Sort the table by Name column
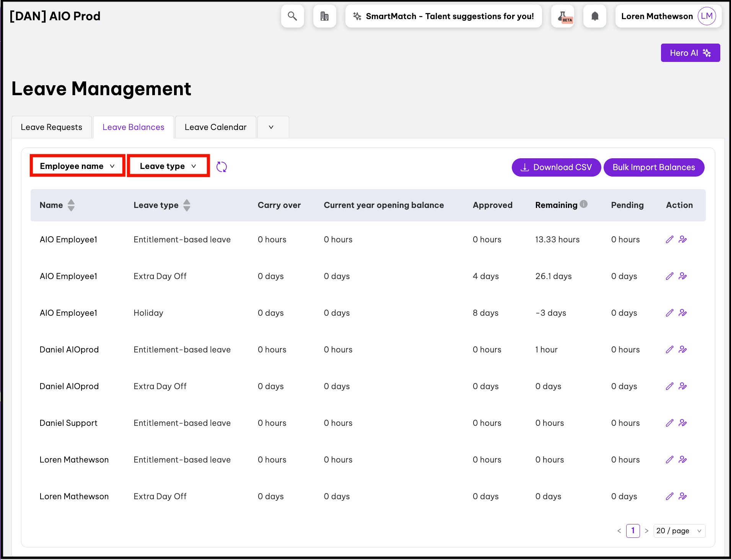The width and height of the screenshot is (731, 560). click(x=71, y=205)
